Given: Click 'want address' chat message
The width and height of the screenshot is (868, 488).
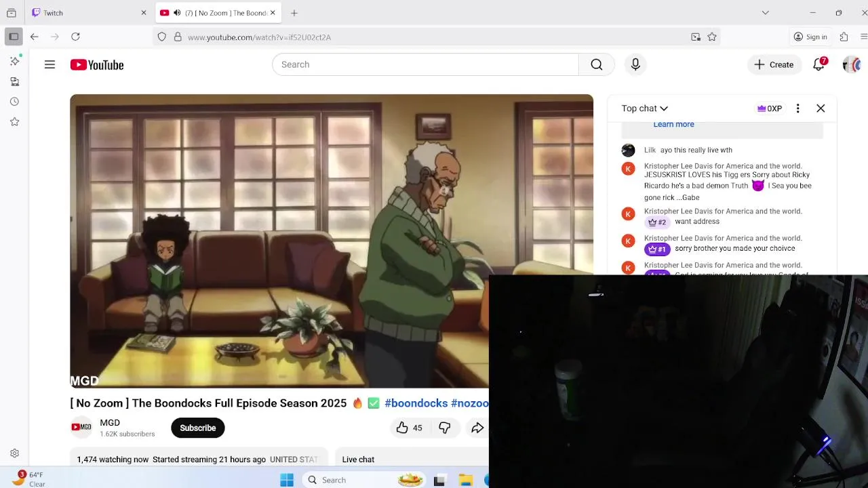Looking at the screenshot, I should tap(697, 221).
